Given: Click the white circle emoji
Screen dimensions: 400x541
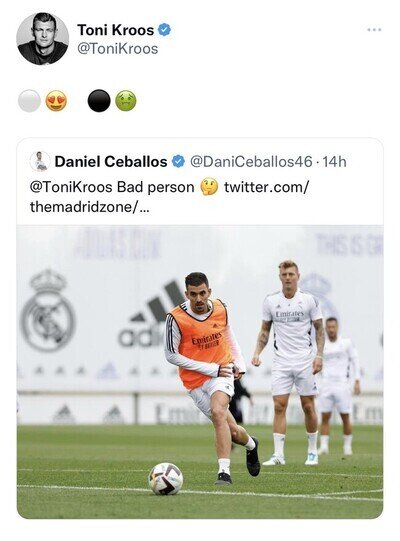Looking at the screenshot, I should tap(29, 101).
